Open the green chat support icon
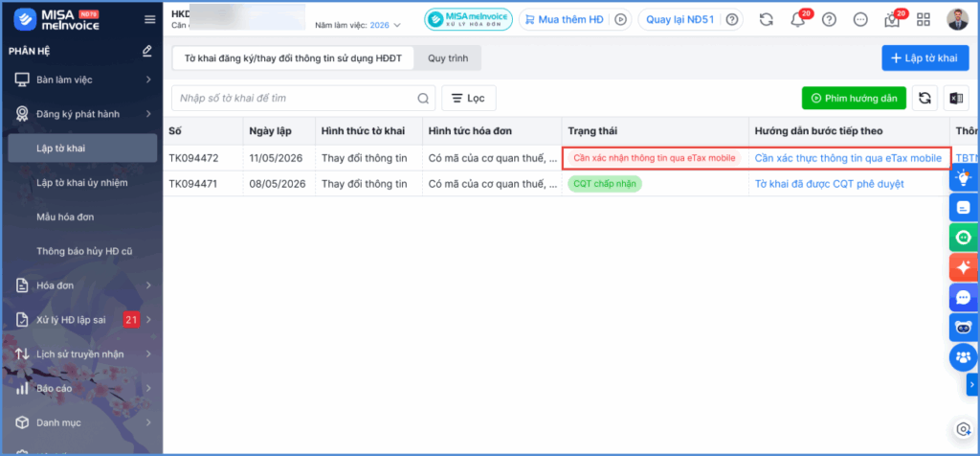 point(963,237)
